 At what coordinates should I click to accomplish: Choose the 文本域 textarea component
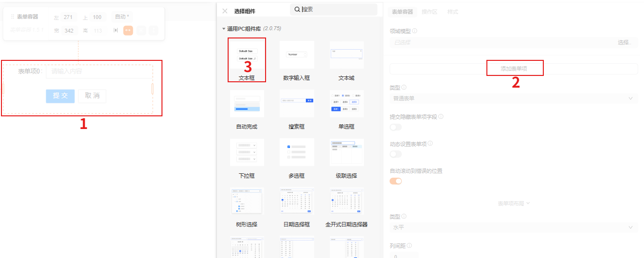click(346, 60)
